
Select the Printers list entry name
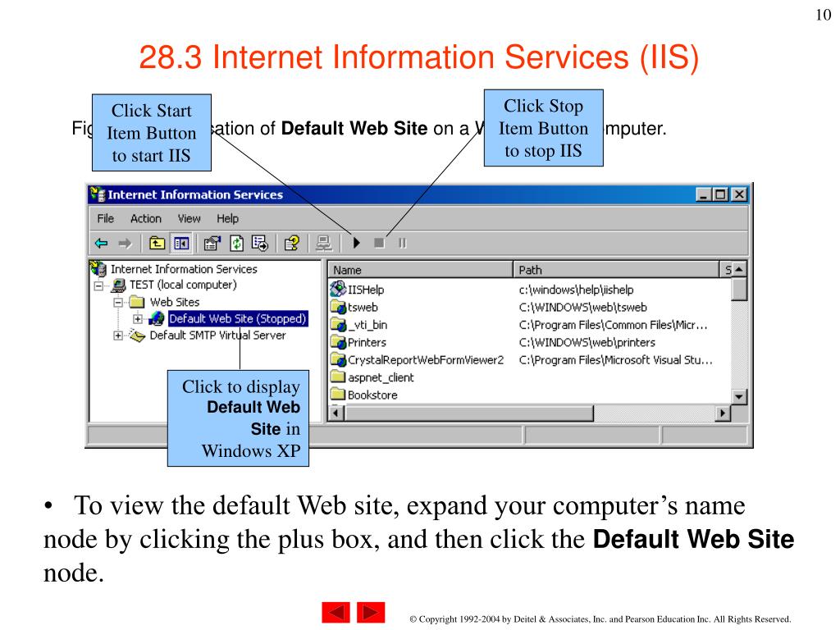pos(367,342)
